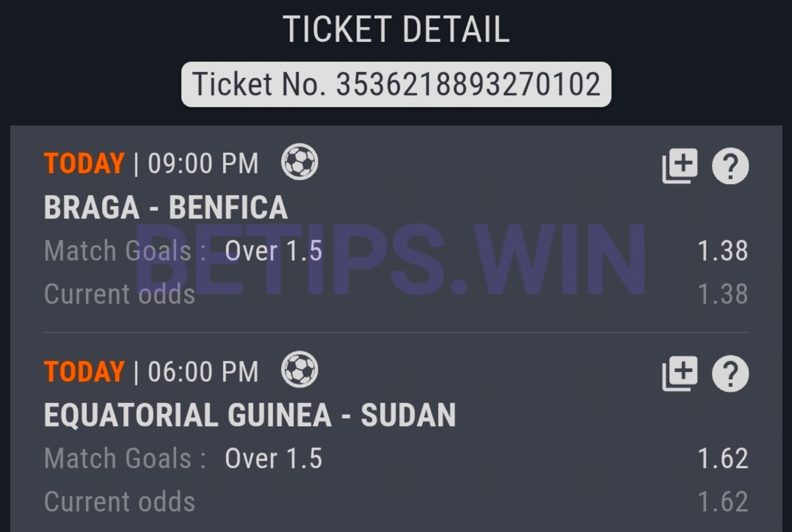
Task: Click the 1.38 Match Goals odds value
Action: pos(722,250)
